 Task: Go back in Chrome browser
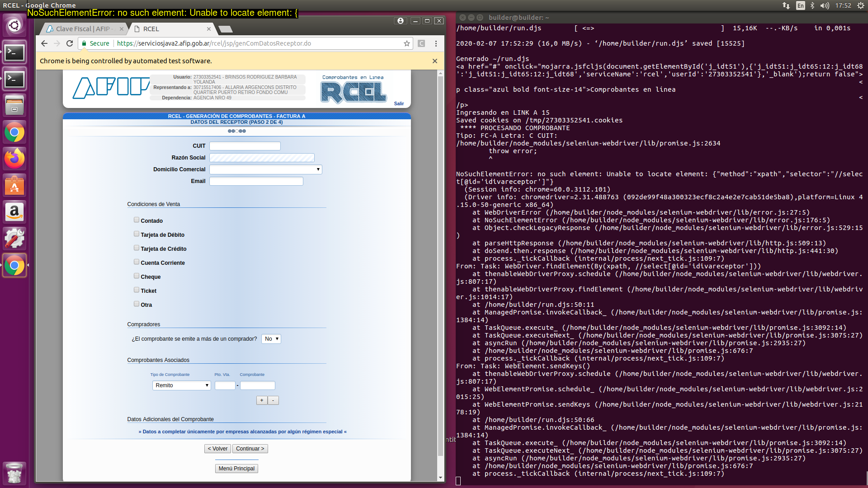click(44, 43)
